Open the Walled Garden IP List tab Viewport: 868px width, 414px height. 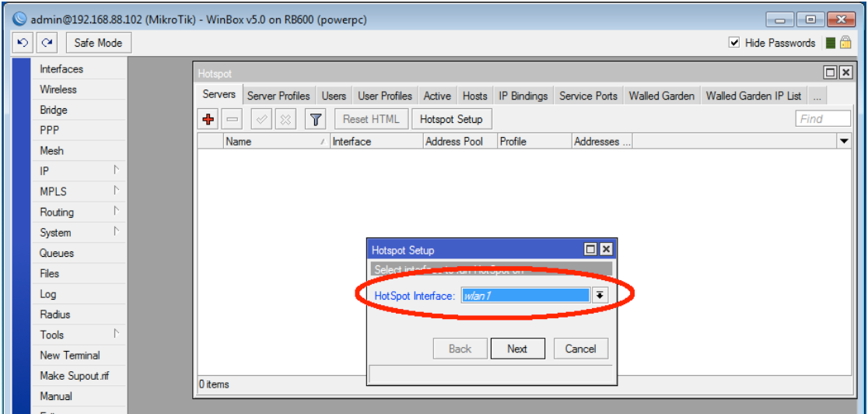pos(754,96)
